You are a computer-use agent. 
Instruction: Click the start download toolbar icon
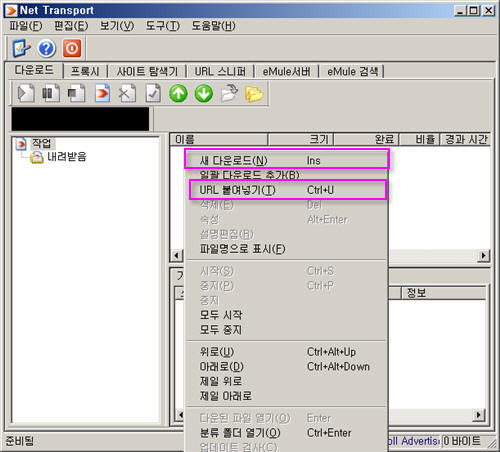click(26, 94)
